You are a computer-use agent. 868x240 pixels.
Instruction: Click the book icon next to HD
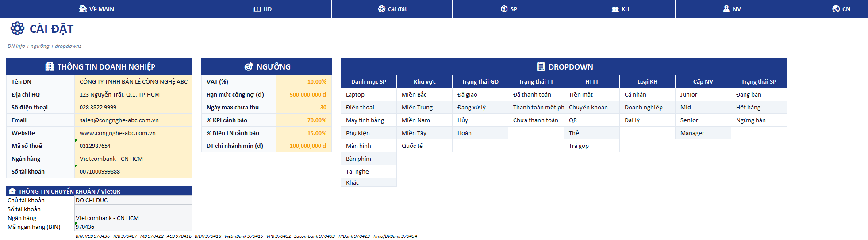click(257, 9)
